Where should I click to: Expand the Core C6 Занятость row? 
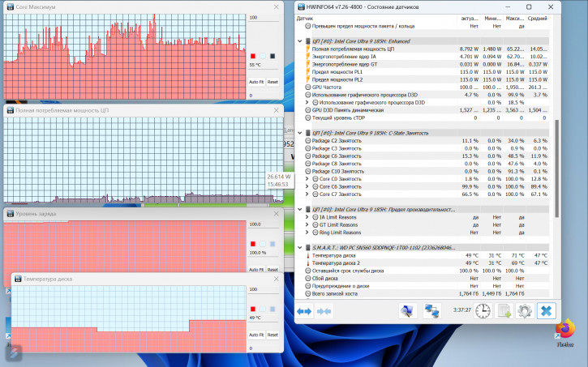307,186
